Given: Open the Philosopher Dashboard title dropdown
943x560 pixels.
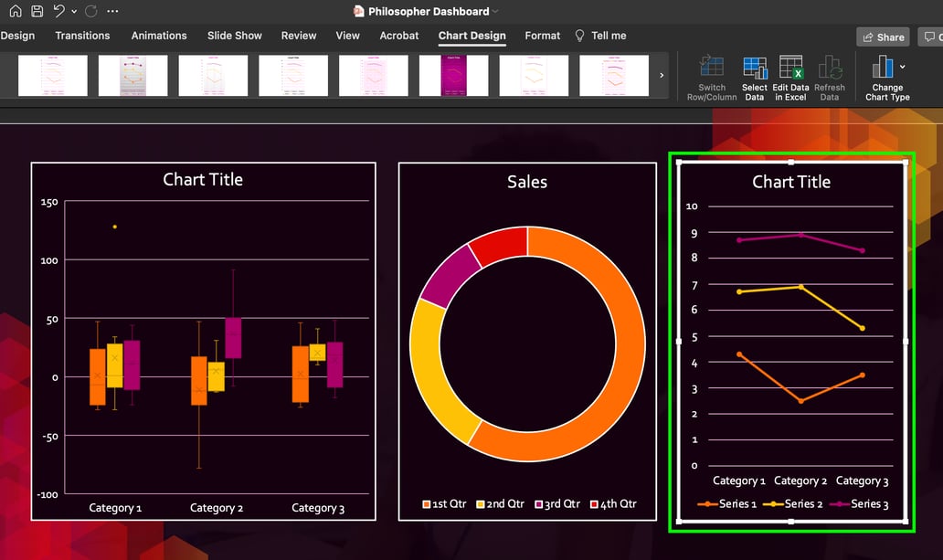Looking at the screenshot, I should click(494, 12).
